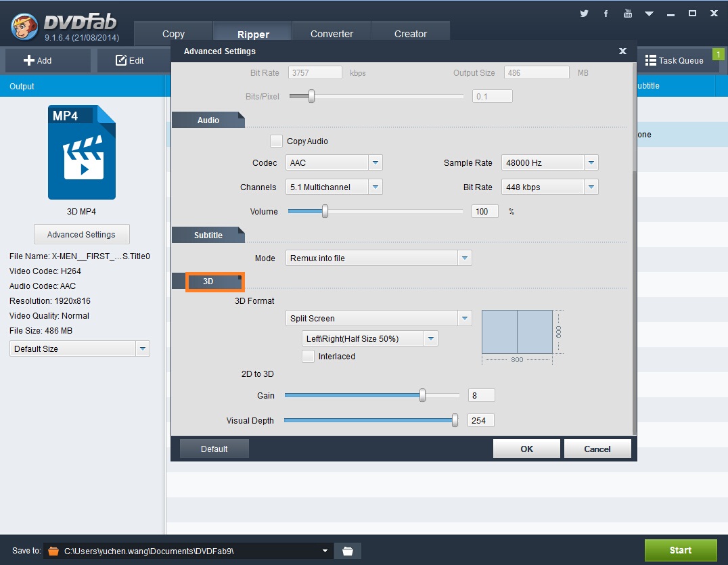Open the Facebook link icon
This screenshot has height=565, width=728.
tap(606, 14)
